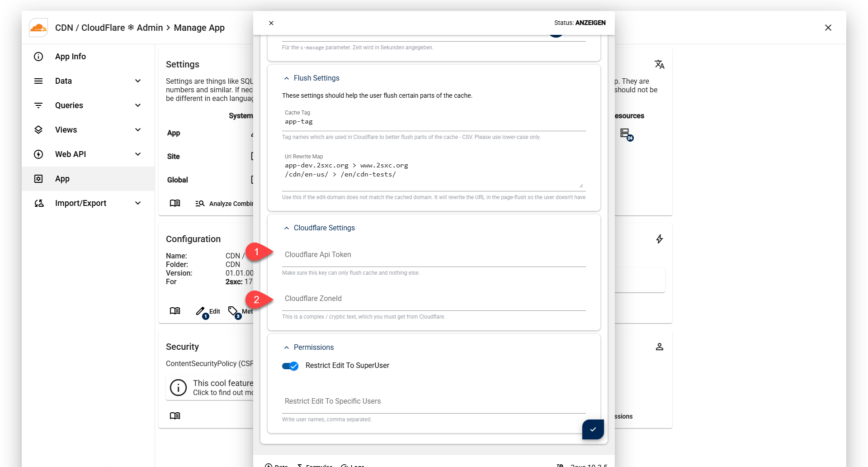
Task: Click the user icon in Security card
Action: [x=659, y=347]
